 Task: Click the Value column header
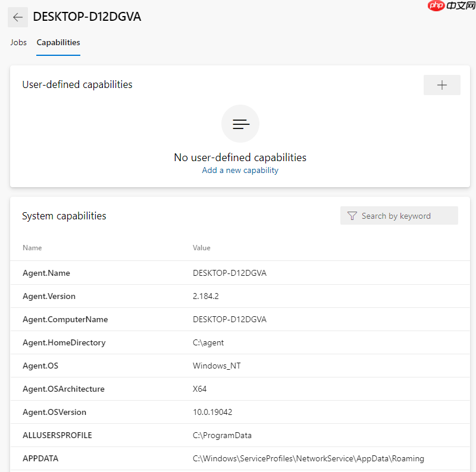pos(201,248)
